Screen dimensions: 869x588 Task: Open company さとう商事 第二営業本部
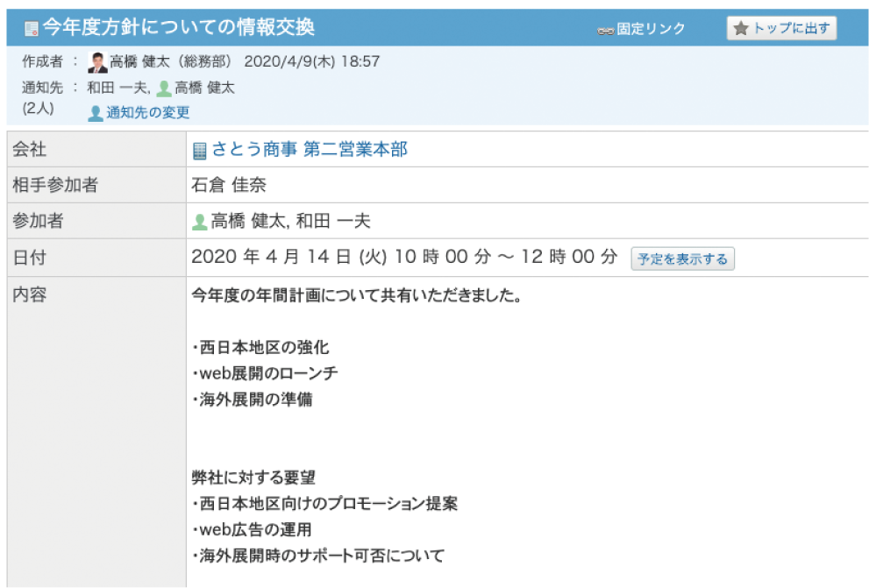[309, 150]
